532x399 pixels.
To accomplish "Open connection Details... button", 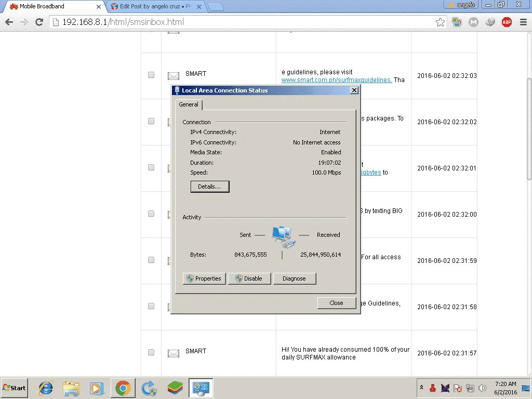I will tap(210, 187).
